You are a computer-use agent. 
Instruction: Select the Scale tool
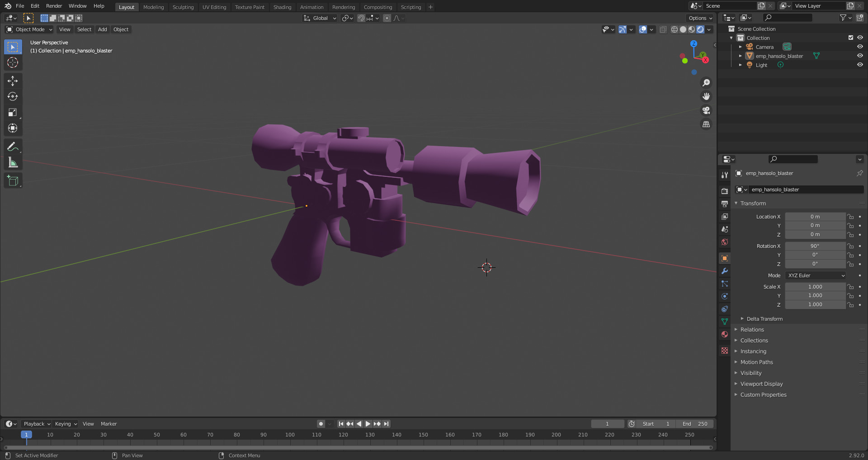pyautogui.click(x=13, y=112)
